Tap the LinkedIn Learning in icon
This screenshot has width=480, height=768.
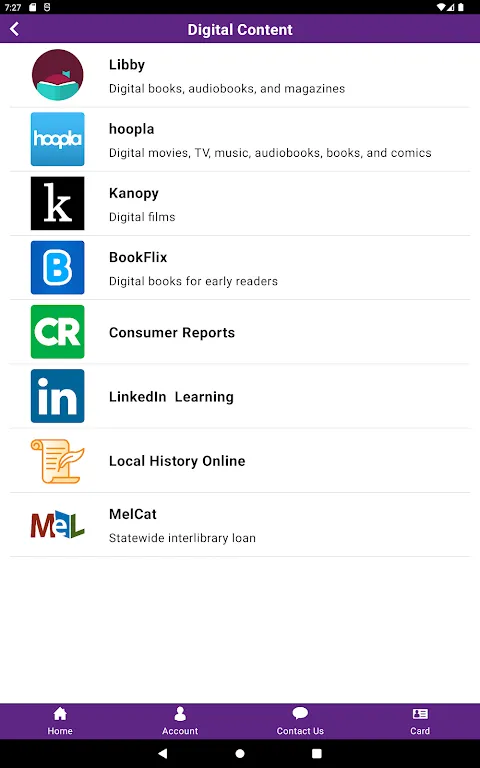(57, 396)
